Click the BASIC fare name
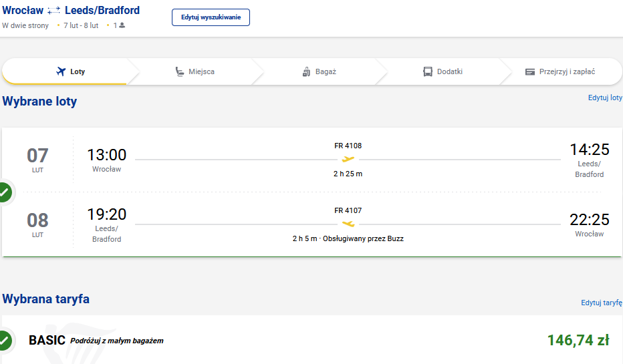623x364 pixels. pyautogui.click(x=47, y=340)
